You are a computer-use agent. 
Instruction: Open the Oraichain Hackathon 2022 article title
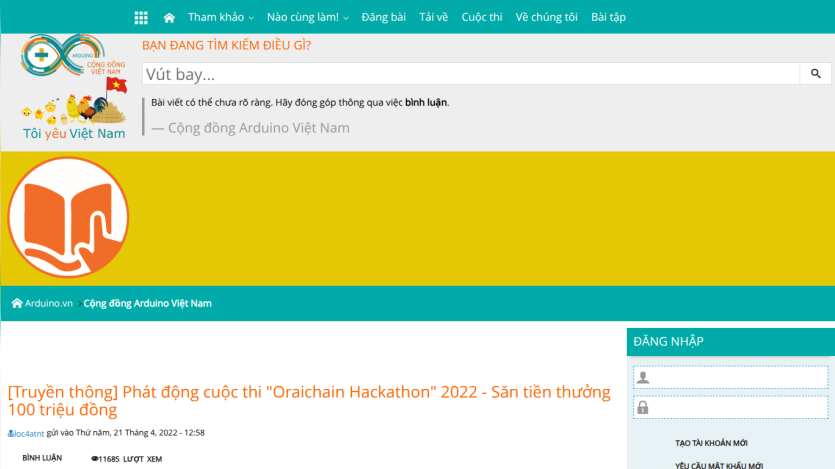[309, 400]
